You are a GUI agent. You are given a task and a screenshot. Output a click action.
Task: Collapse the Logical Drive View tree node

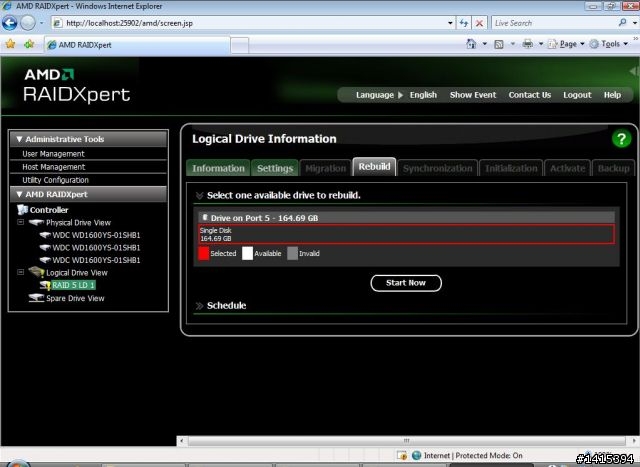coord(20,272)
